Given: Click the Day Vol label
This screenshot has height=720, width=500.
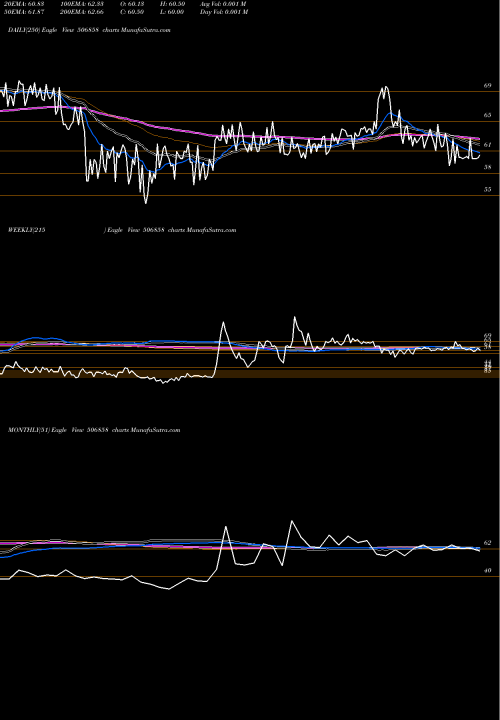Looking at the screenshot, I should 224,12.
